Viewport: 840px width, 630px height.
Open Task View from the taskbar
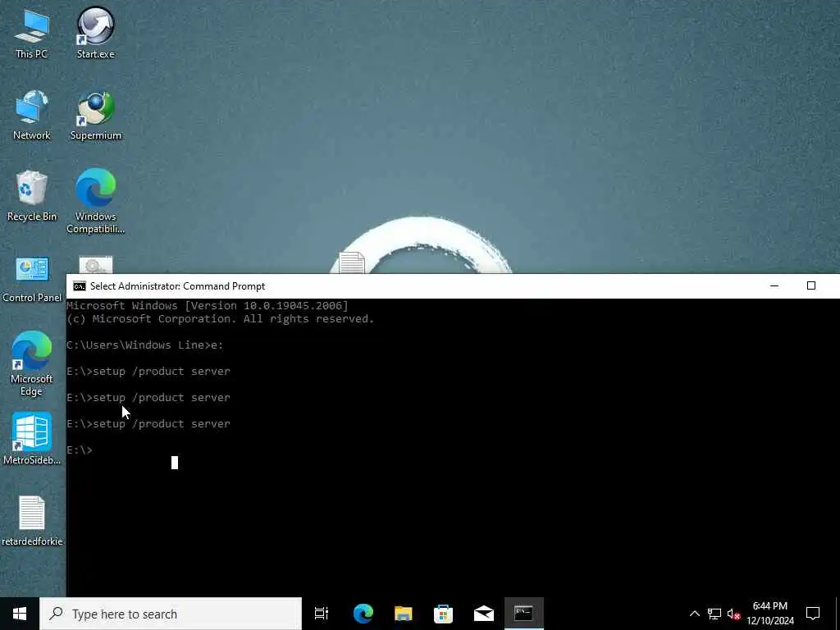coord(322,614)
